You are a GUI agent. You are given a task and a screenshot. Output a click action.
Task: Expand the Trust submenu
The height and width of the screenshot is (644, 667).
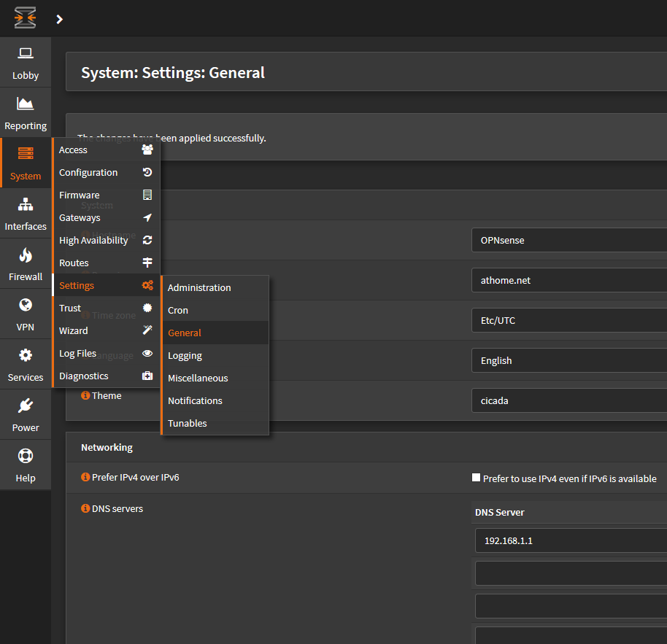[106, 308]
